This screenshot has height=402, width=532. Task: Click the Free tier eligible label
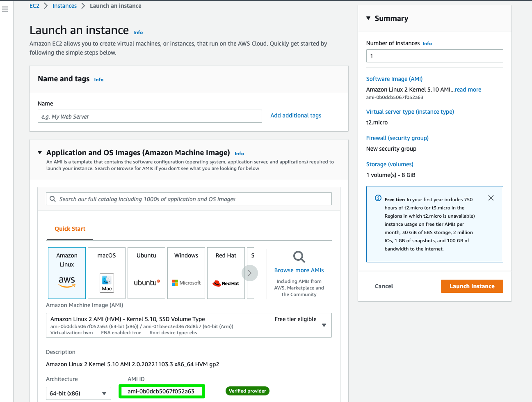pos(295,319)
